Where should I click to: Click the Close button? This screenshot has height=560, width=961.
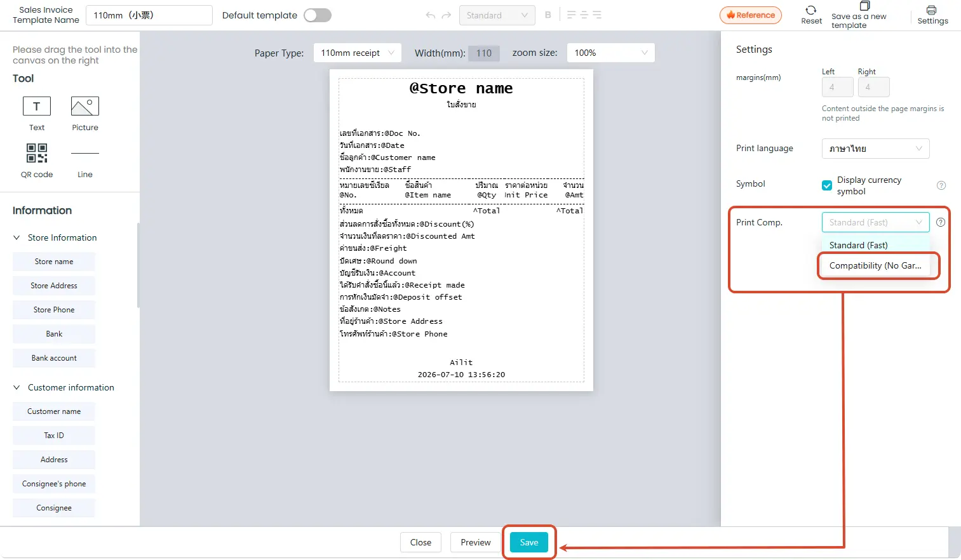click(x=420, y=542)
